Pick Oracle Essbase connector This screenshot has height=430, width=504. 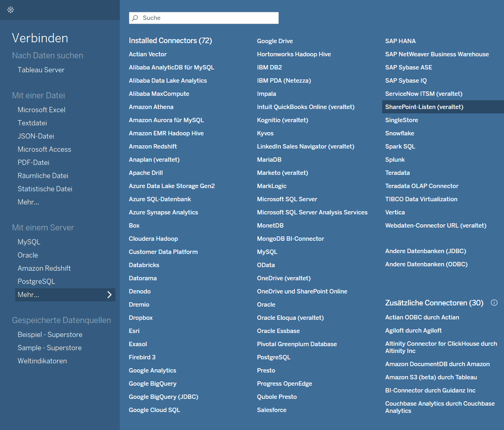(278, 331)
